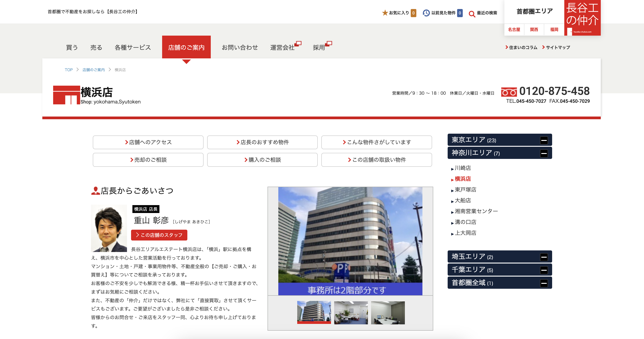Click 店長のおすすめ物件 button
The image size is (644, 339).
tap(262, 142)
